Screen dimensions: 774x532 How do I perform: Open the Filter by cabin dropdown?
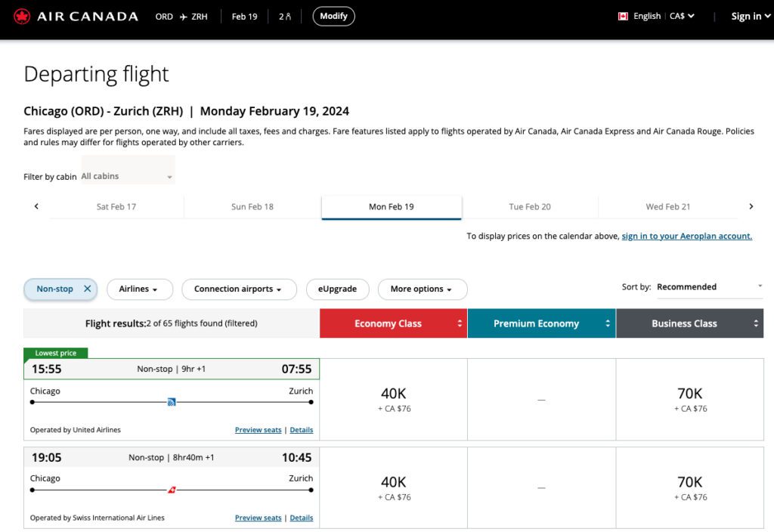click(x=127, y=176)
